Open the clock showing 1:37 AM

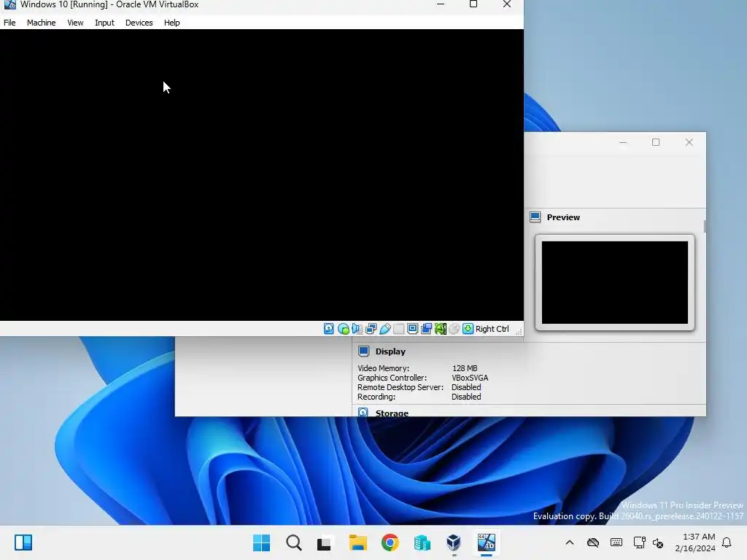click(x=695, y=542)
